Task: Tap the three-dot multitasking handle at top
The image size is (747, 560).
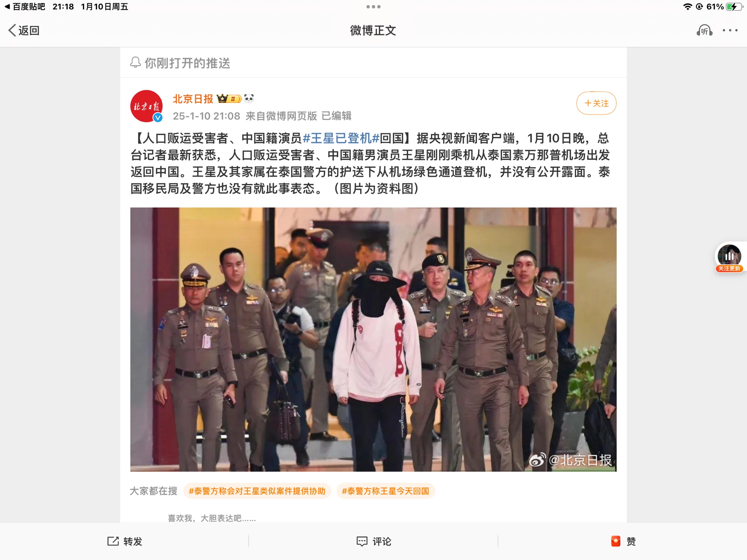Action: (373, 7)
